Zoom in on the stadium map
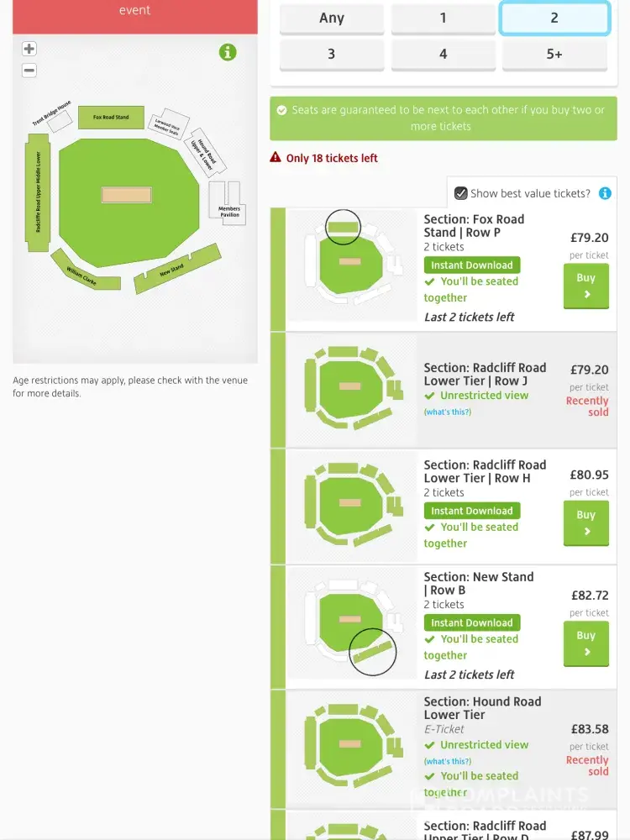 (29, 49)
